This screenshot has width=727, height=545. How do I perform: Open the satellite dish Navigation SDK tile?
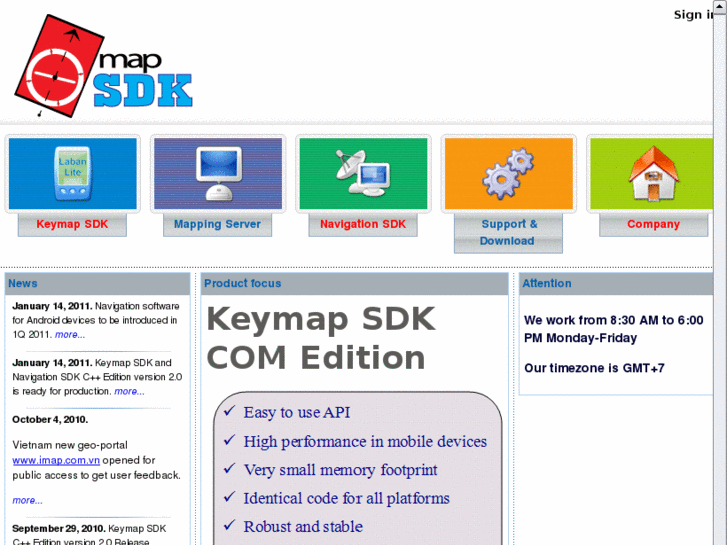[x=364, y=173]
